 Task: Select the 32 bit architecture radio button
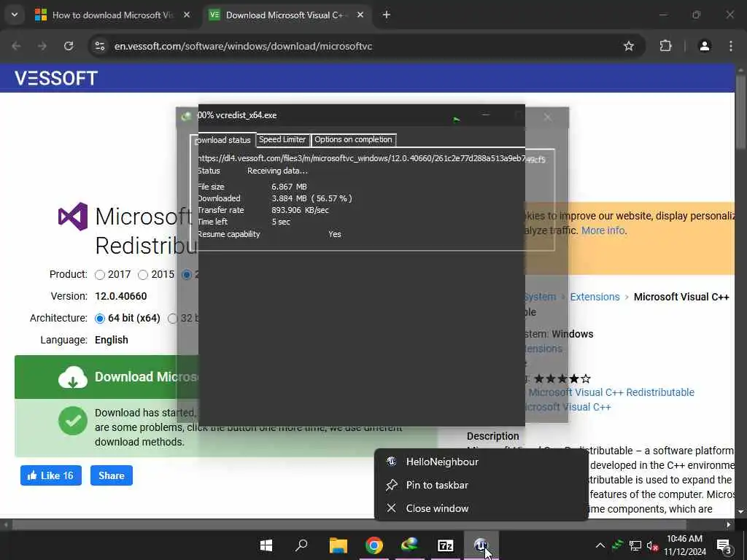[172, 319]
